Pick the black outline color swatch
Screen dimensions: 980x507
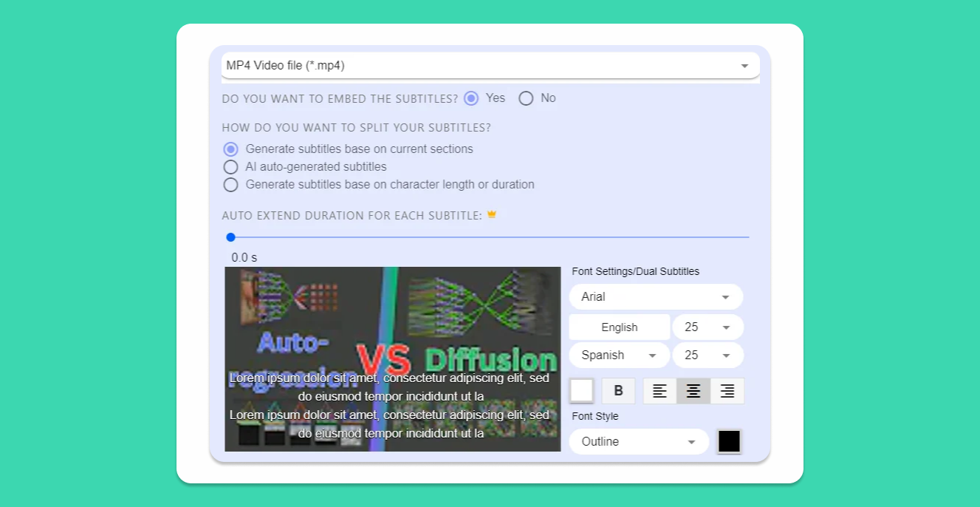[729, 441]
